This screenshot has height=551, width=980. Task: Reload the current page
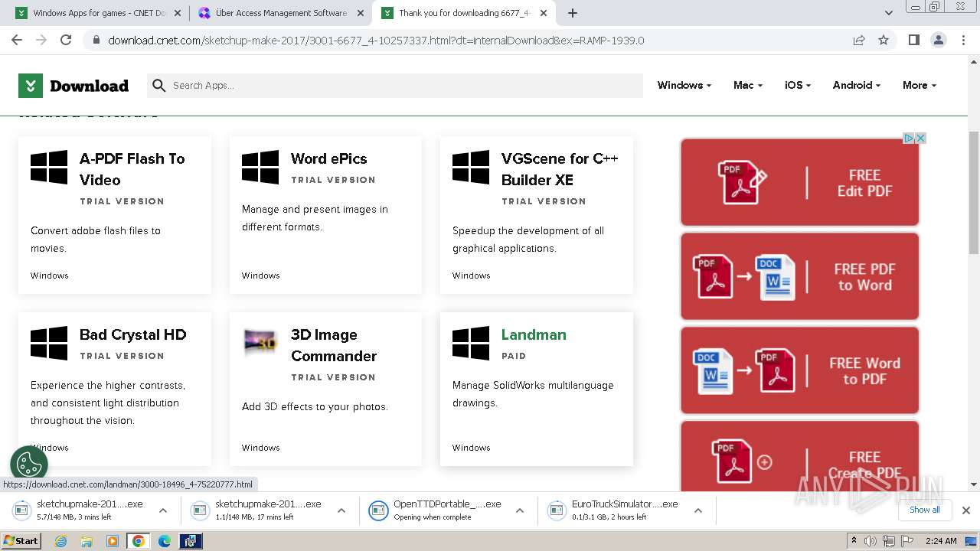coord(66,40)
